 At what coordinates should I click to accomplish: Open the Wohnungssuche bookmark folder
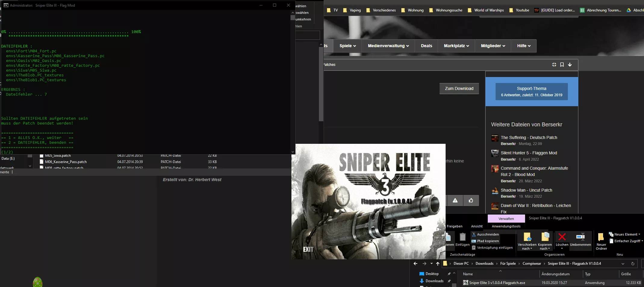click(x=446, y=10)
